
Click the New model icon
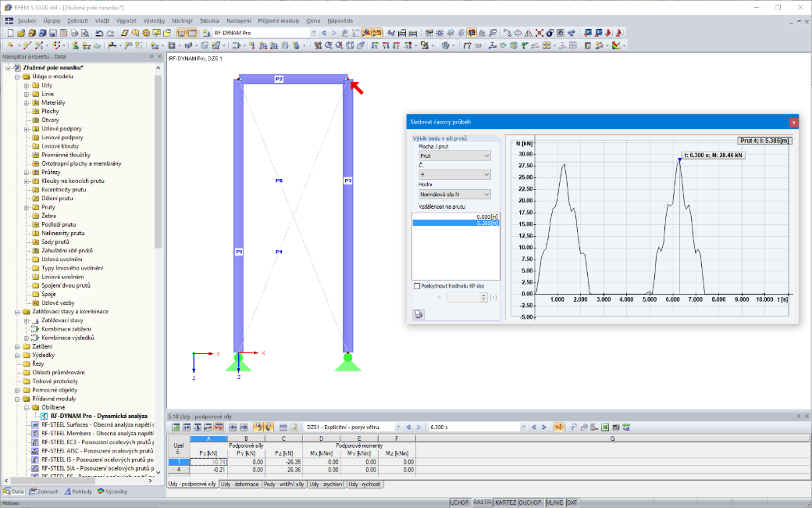(10, 33)
